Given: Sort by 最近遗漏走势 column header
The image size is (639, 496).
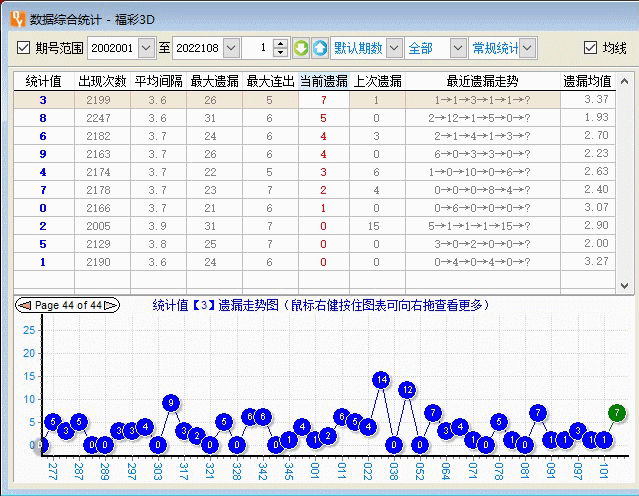Looking at the screenshot, I should click(483, 81).
